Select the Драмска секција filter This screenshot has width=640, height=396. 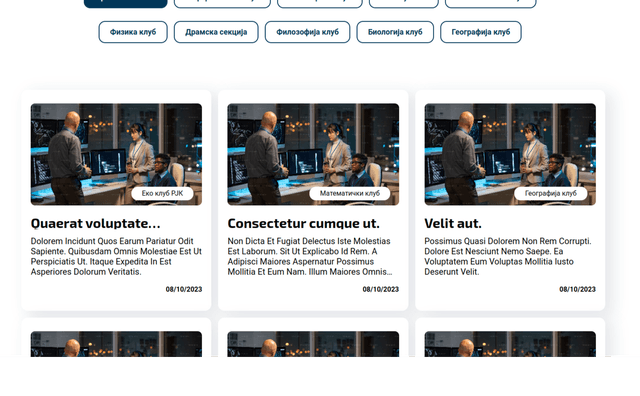click(216, 32)
